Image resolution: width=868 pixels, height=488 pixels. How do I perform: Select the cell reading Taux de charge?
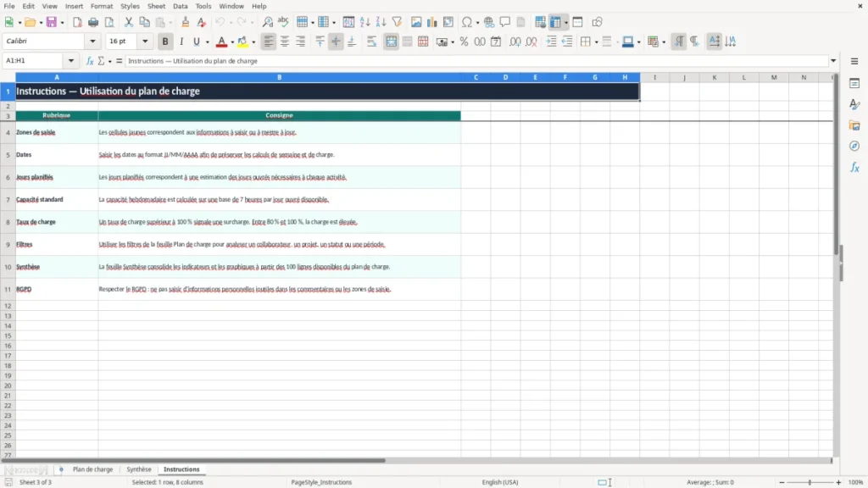57,222
